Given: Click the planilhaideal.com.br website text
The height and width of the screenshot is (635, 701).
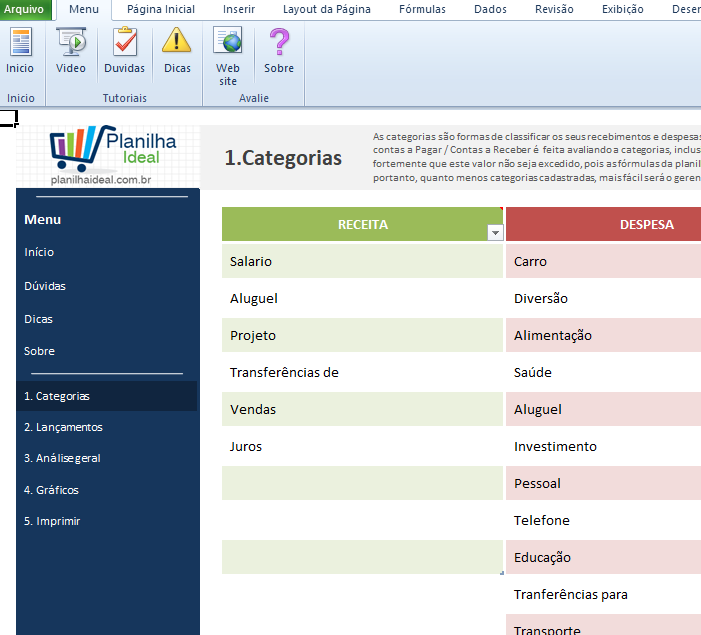Looking at the screenshot, I should (101, 180).
